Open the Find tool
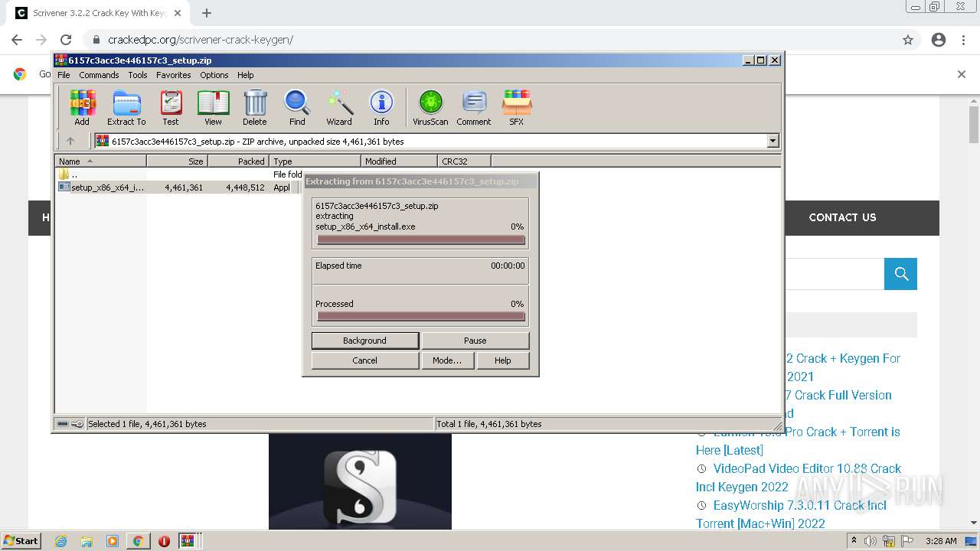980x551 pixels. pos(297,107)
